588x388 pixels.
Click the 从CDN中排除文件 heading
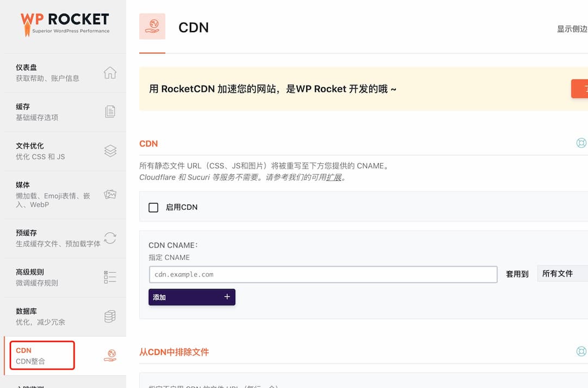174,352
